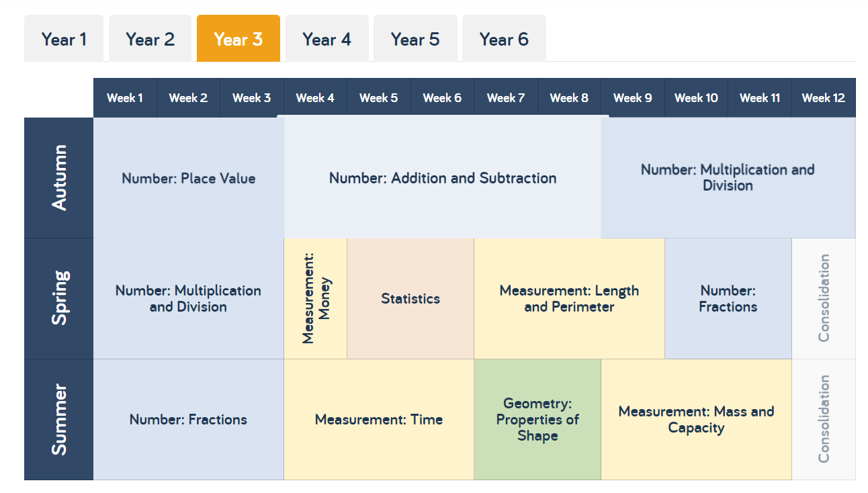Click the Measurement: Money block
Screen dimensions: 868x493
pyautogui.click(x=316, y=299)
